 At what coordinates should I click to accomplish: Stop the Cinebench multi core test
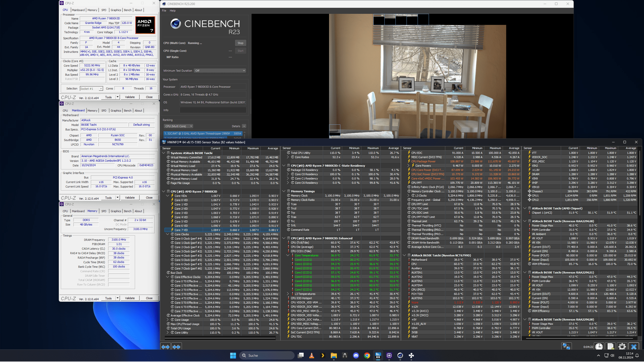pos(240,43)
